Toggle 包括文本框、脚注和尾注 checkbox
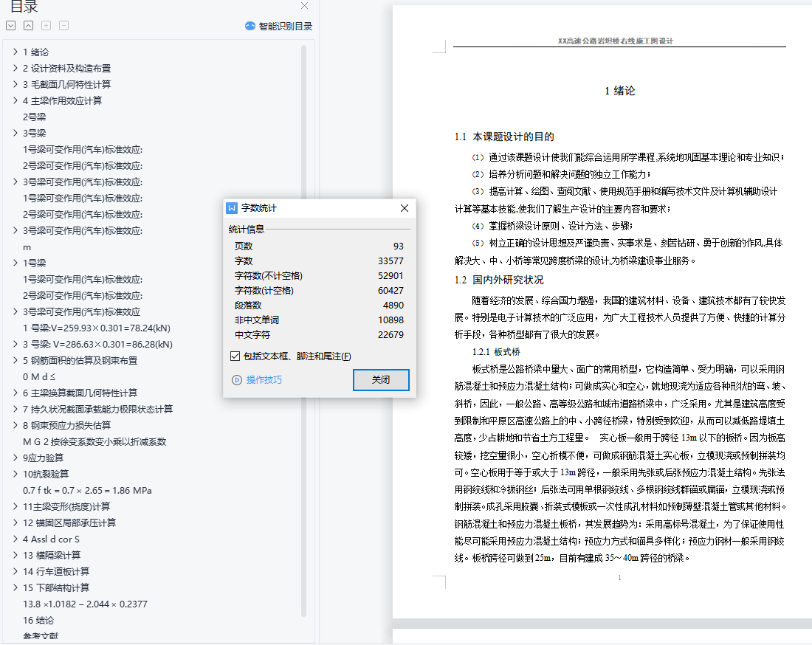 (235, 356)
